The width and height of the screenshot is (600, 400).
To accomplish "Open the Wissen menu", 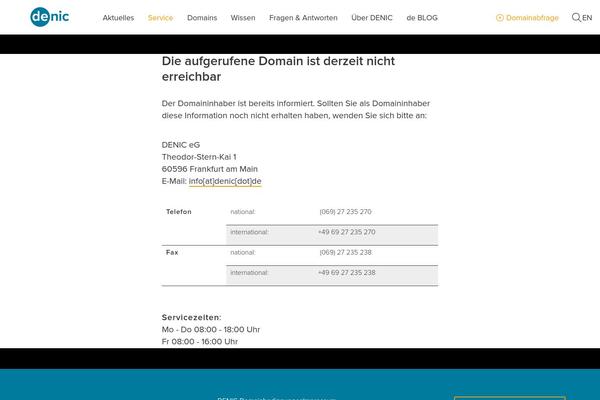I will (243, 18).
